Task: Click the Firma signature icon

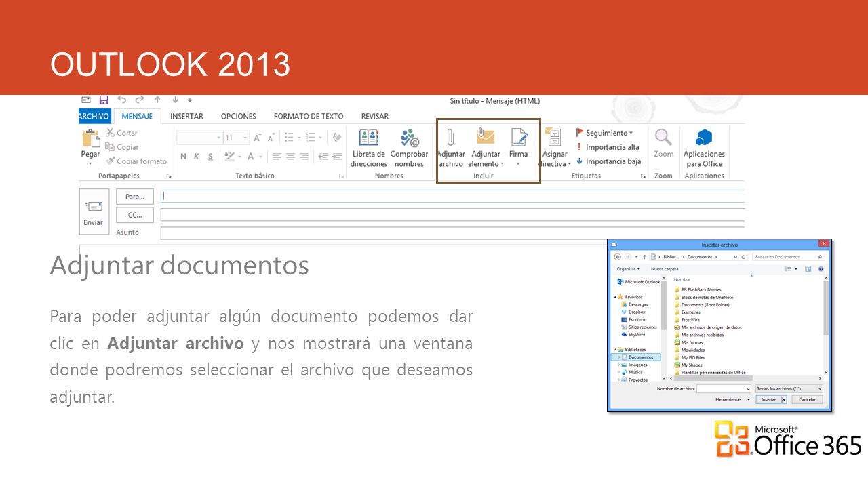Action: [519, 137]
